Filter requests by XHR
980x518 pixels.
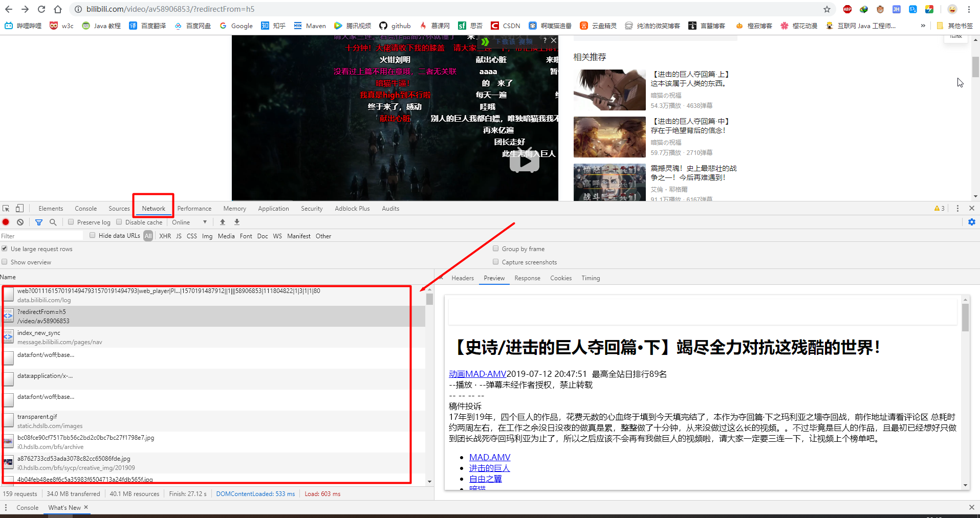165,236
